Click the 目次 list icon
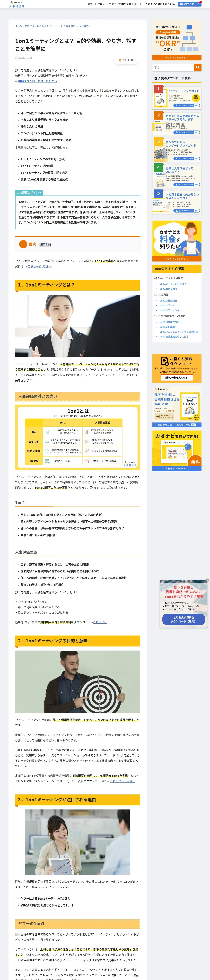 (x=23, y=244)
